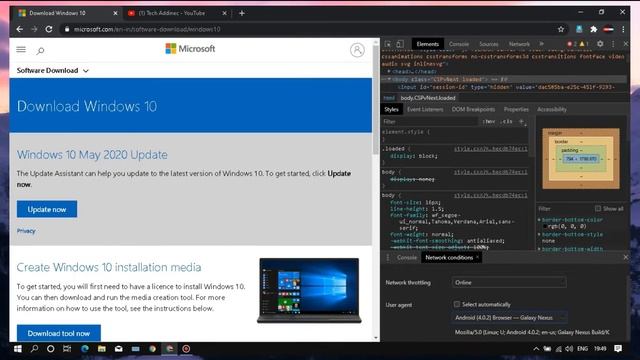Click the Microsoft site search magnifier
The image size is (640, 360).
(40, 51)
